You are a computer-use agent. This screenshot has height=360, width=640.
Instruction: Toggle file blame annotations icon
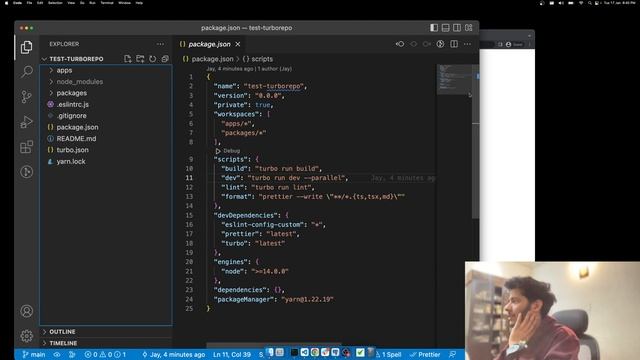[440, 44]
